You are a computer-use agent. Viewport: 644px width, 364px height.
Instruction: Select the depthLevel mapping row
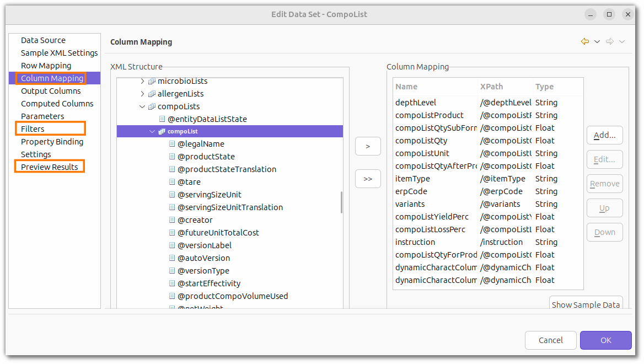point(488,103)
